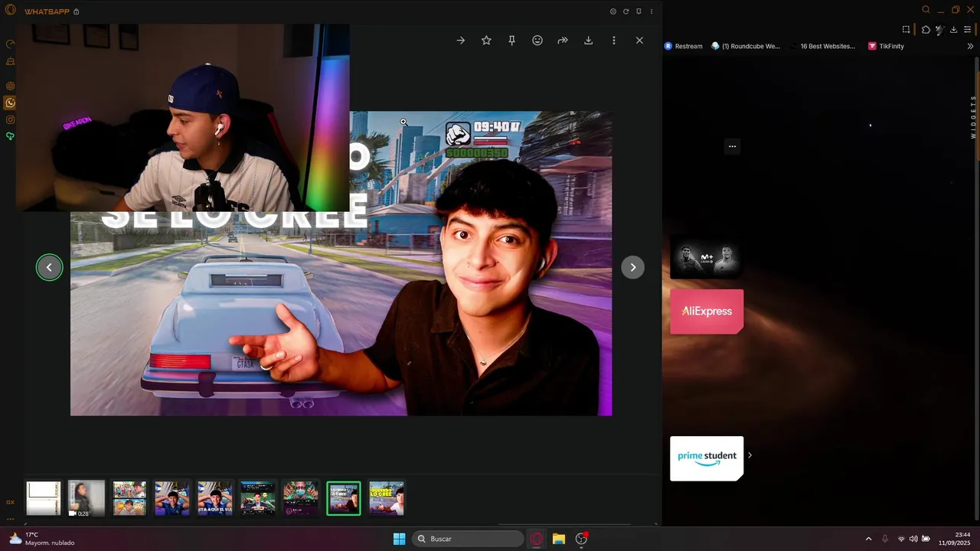Open the Windows Start menu
980x551 pixels.
coord(399,539)
